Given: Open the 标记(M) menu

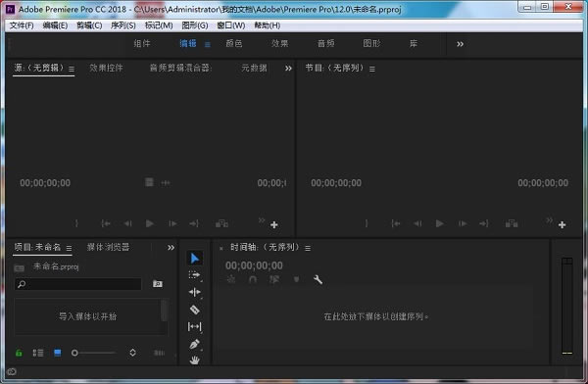Looking at the screenshot, I should click(x=159, y=25).
